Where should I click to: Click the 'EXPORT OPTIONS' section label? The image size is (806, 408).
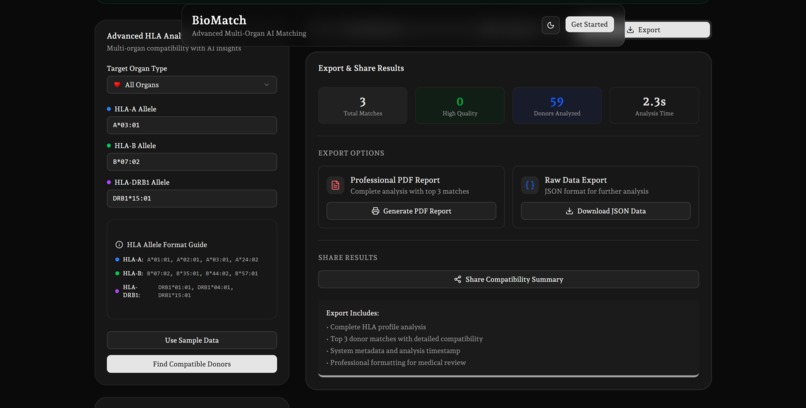351,153
